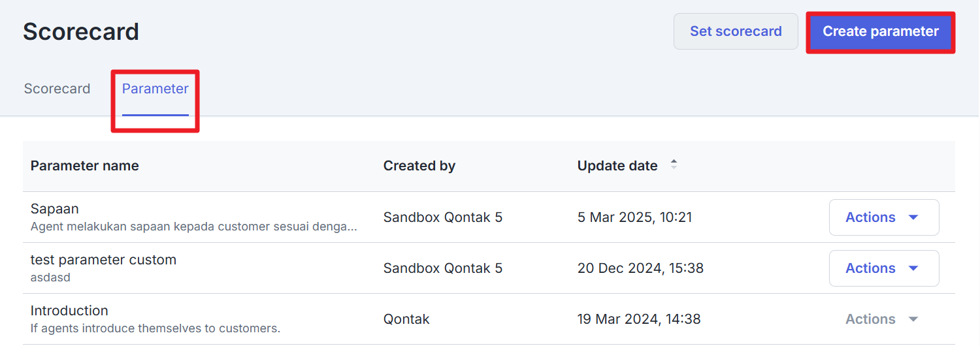
Task: Click the greyed caret in Introduction Actions
Action: point(913,319)
